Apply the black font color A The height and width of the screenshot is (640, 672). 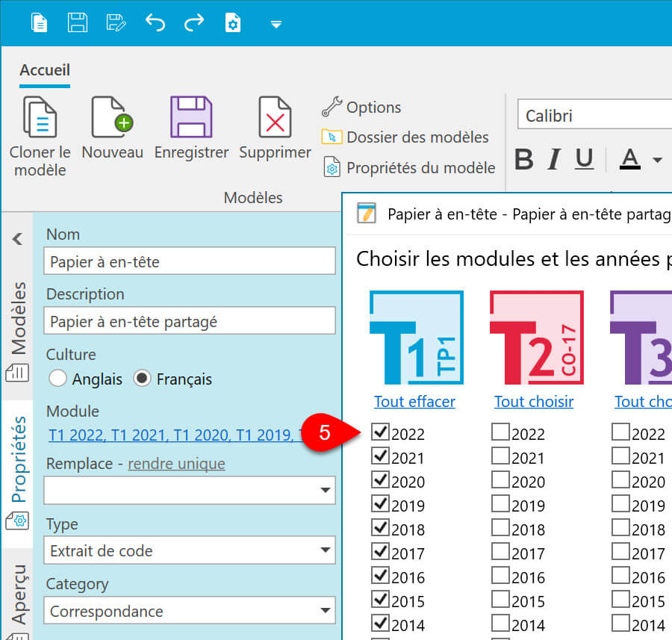(630, 159)
